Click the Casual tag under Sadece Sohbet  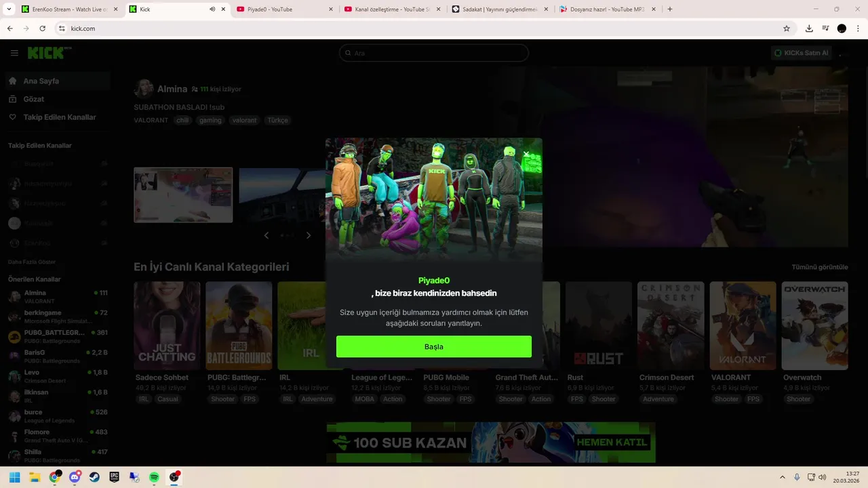[x=167, y=399]
